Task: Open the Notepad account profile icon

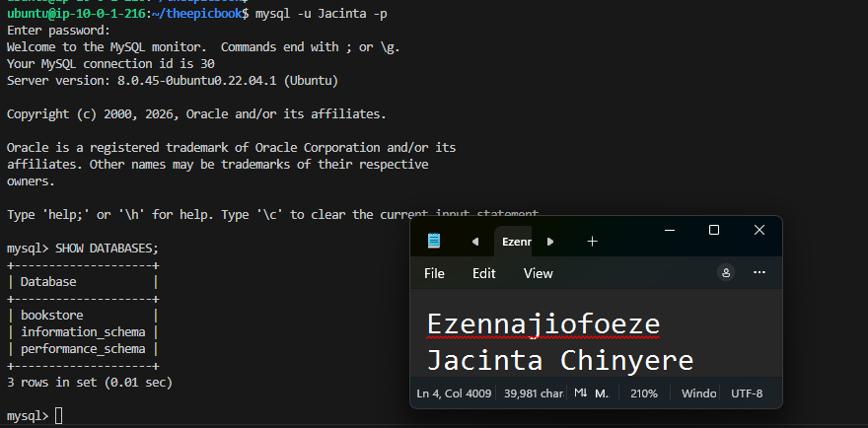Action: (x=726, y=272)
